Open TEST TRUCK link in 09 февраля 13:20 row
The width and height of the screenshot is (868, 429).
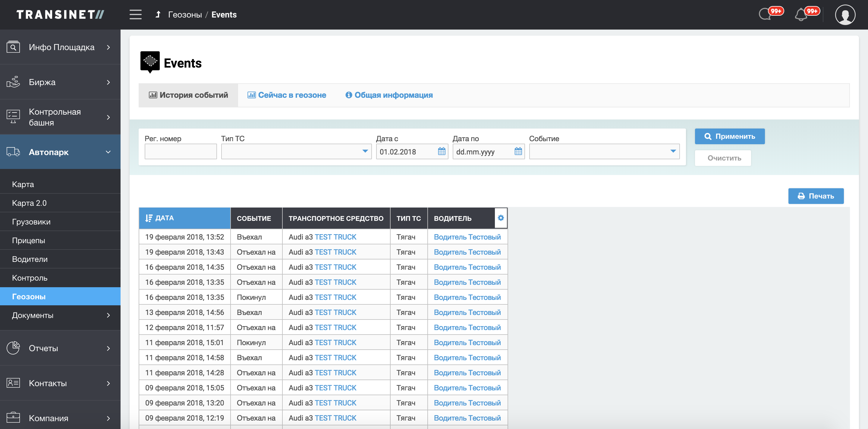click(335, 403)
